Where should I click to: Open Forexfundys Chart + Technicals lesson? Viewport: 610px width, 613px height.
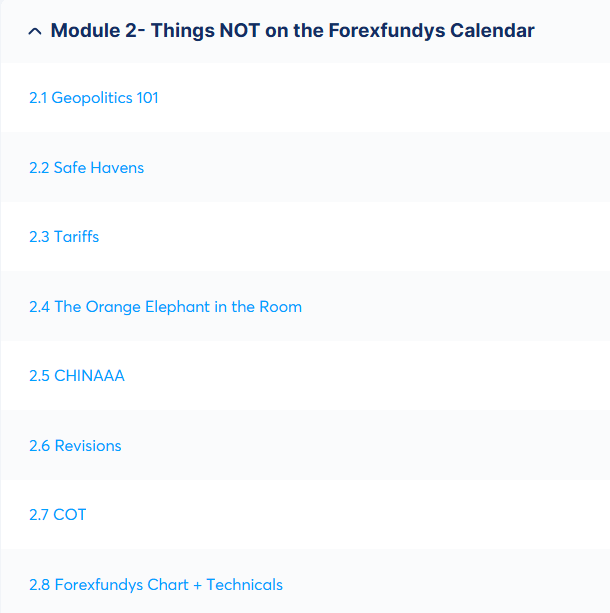tap(156, 585)
